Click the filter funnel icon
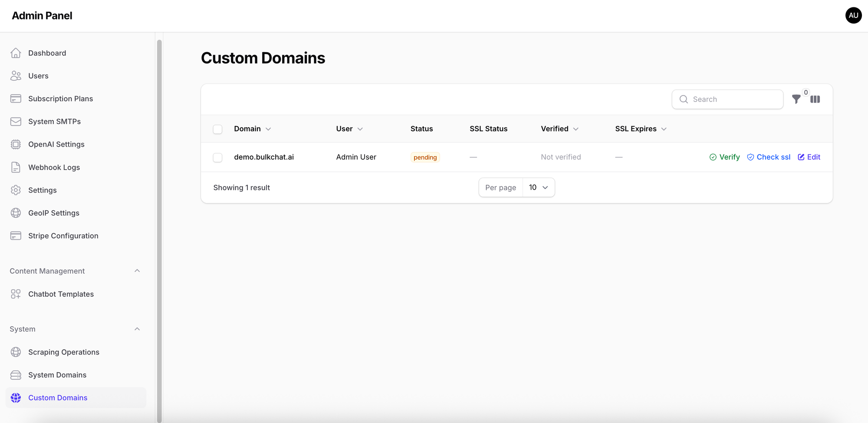 (796, 99)
